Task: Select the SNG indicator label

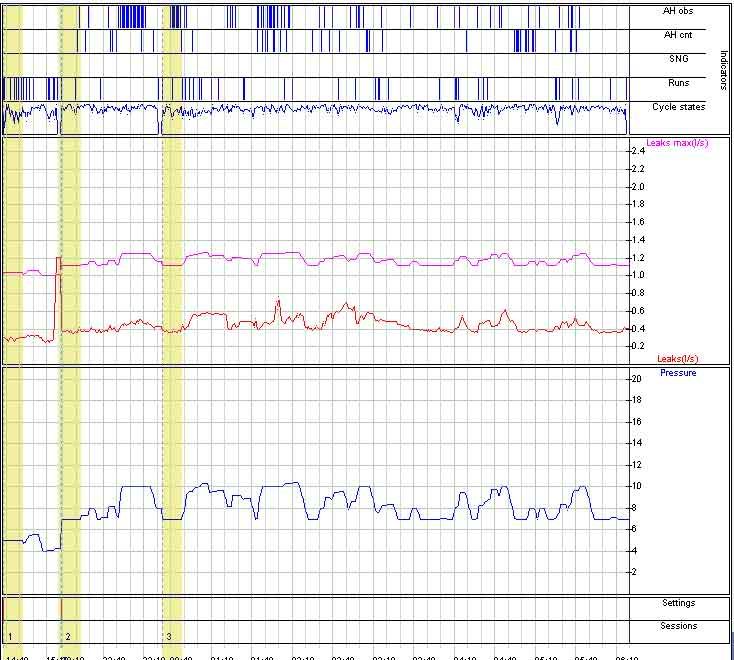Action: (x=677, y=59)
